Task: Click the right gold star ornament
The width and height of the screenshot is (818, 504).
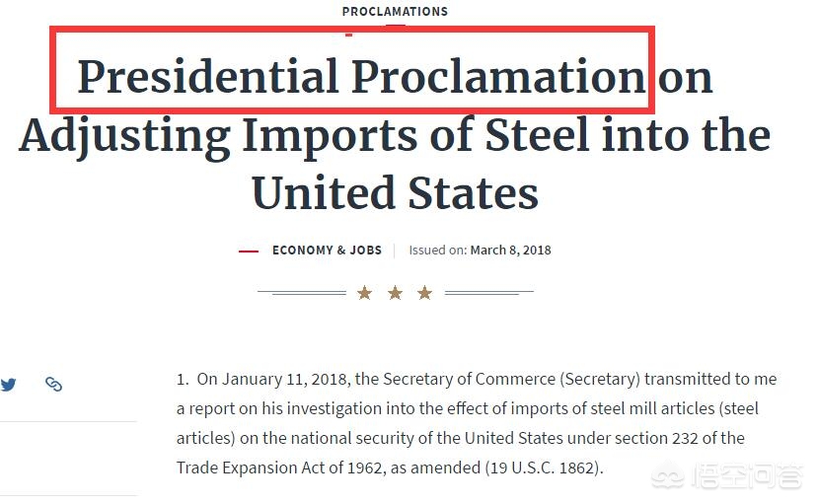Action: [425, 293]
